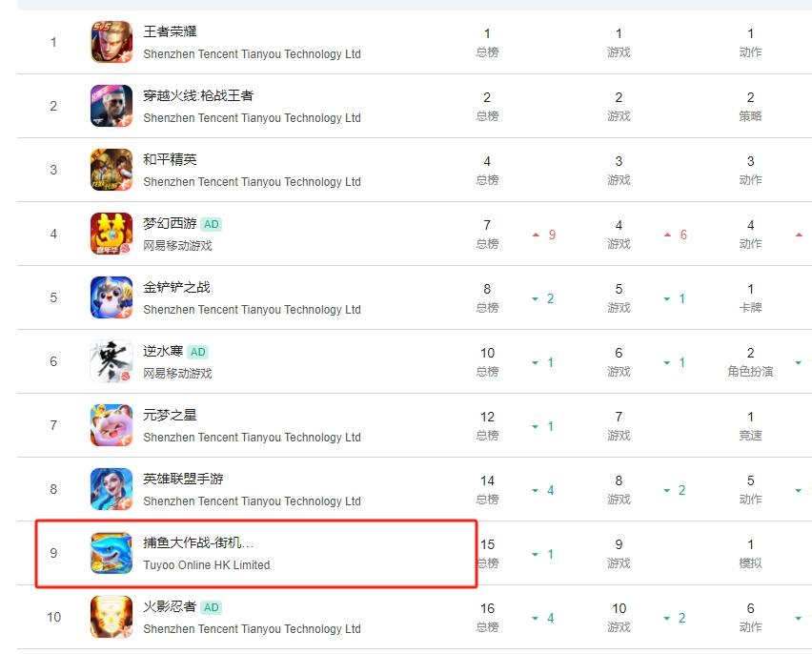812x654 pixels.
Task: Click the 模拟 category for 捕鱼大作战
Action: click(750, 562)
